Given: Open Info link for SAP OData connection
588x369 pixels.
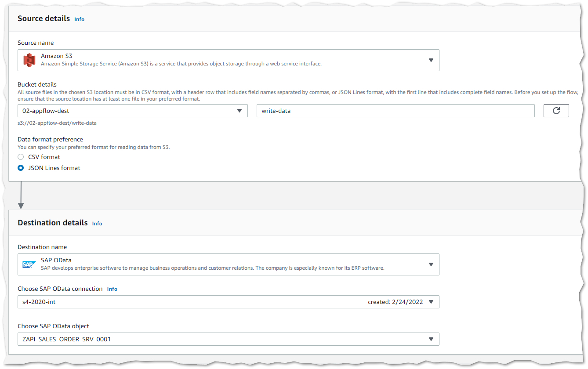Looking at the screenshot, I should (112, 289).
